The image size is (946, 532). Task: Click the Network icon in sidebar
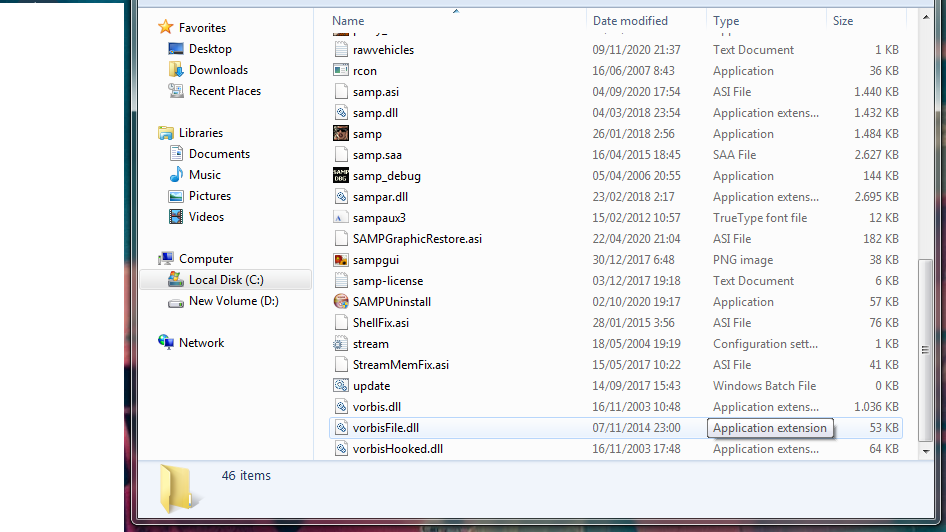(x=165, y=343)
